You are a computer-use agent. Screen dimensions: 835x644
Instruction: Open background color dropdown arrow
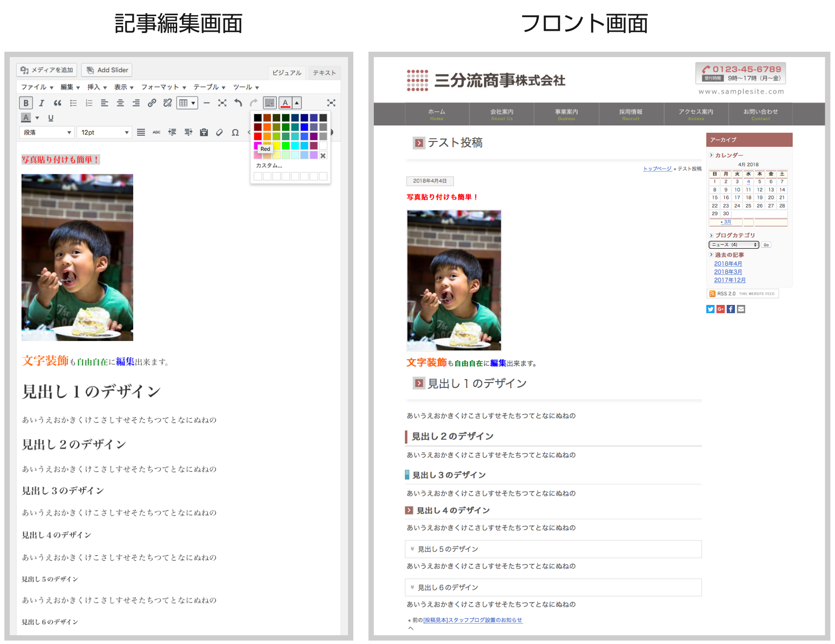coord(37,118)
